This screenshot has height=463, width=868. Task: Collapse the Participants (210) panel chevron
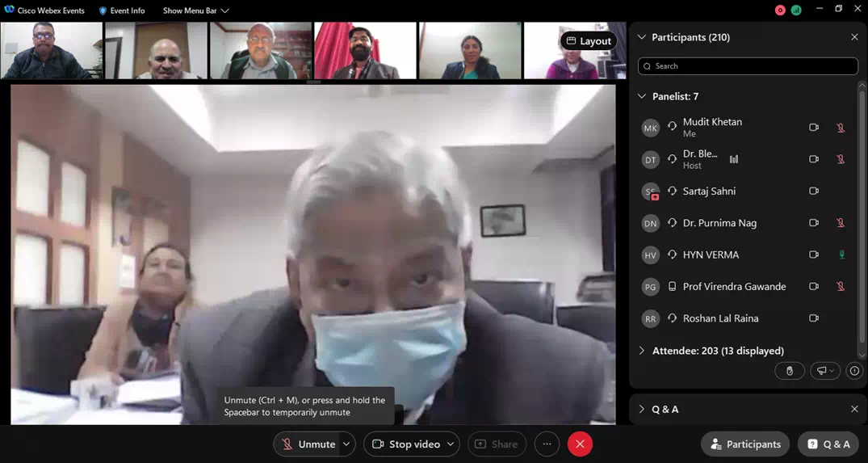(642, 37)
